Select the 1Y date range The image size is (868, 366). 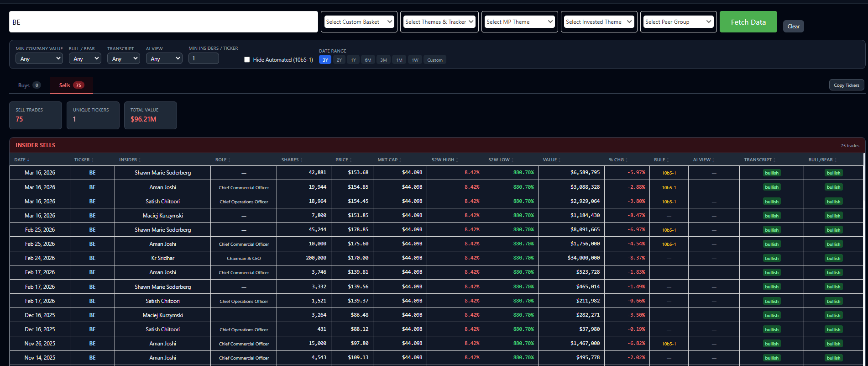point(353,60)
